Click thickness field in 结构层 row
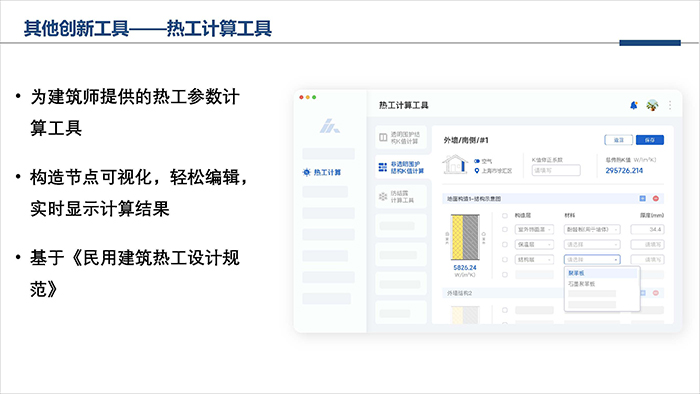This screenshot has height=394, width=700. 647,259
